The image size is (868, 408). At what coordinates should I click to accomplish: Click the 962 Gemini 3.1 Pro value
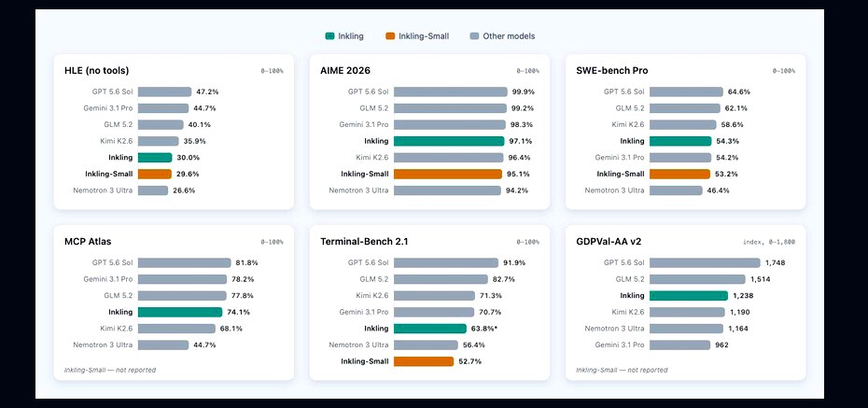(721, 345)
